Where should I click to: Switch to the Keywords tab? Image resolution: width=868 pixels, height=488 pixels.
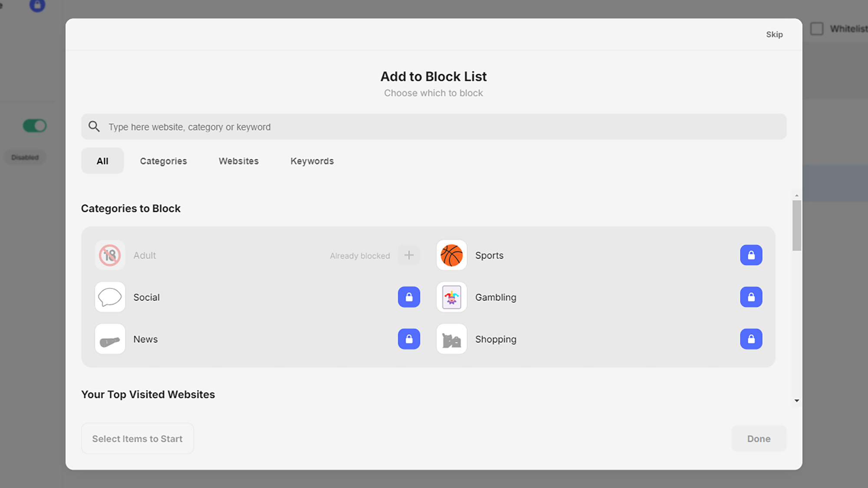pos(312,161)
